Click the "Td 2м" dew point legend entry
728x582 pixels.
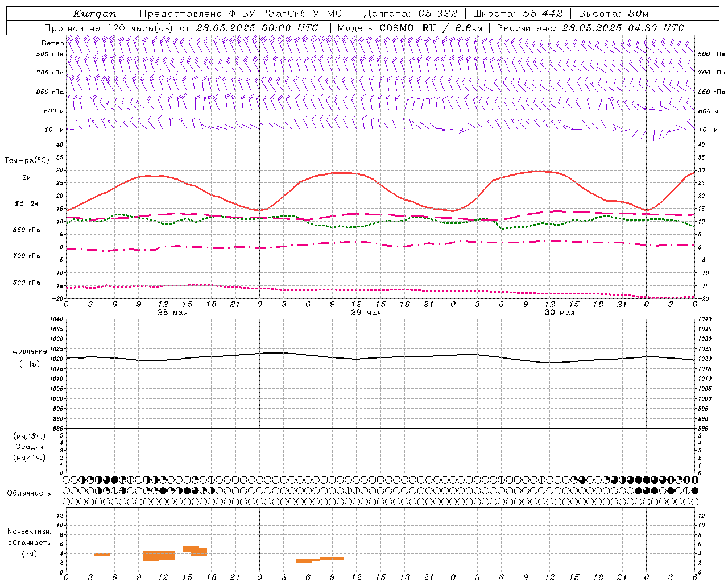(x=27, y=203)
